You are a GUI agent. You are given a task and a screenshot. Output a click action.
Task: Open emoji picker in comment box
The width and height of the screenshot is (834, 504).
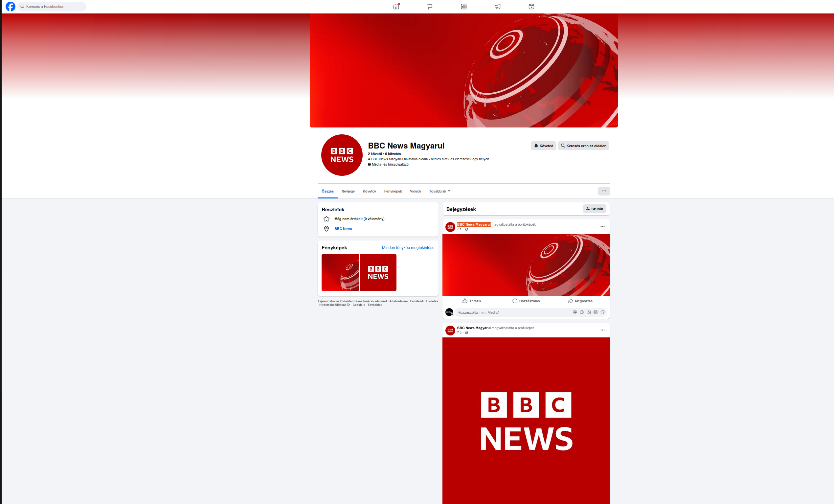(x=581, y=312)
